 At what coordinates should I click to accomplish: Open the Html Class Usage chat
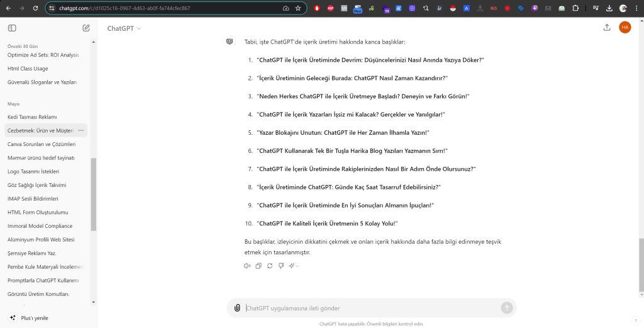point(28,69)
